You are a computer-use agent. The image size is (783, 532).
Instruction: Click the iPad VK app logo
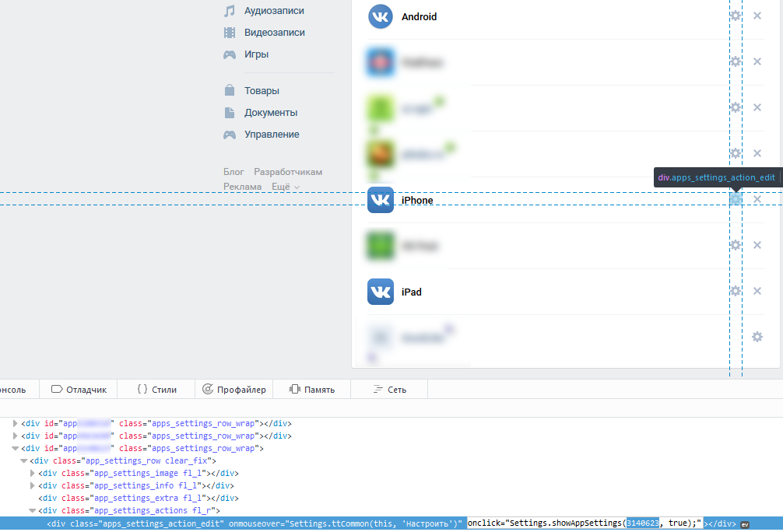(x=381, y=292)
